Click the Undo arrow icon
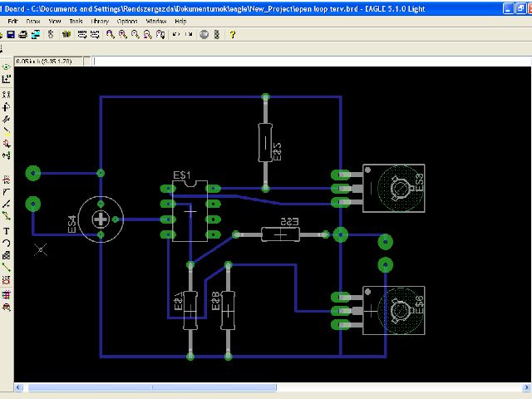This screenshot has height=399, width=532. 175,34
